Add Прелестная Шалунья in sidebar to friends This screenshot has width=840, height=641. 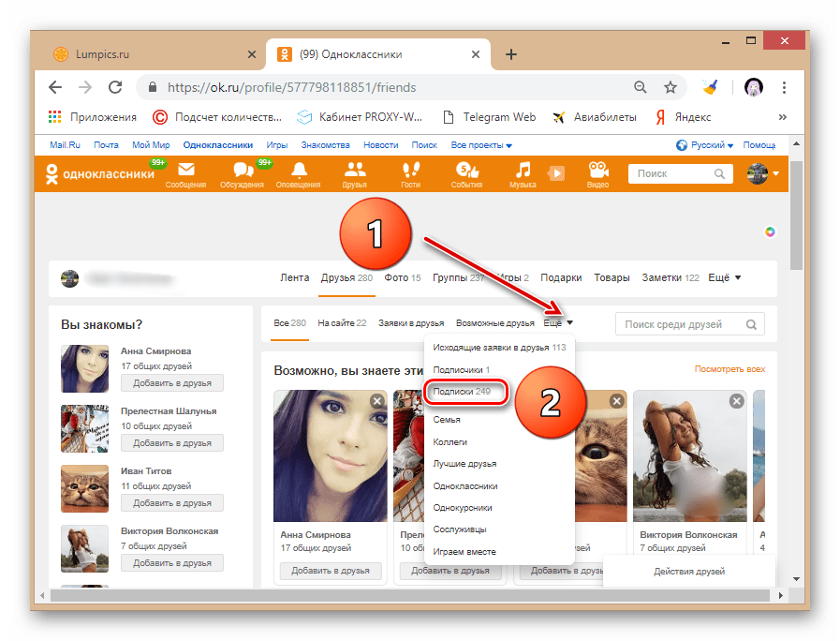(172, 442)
